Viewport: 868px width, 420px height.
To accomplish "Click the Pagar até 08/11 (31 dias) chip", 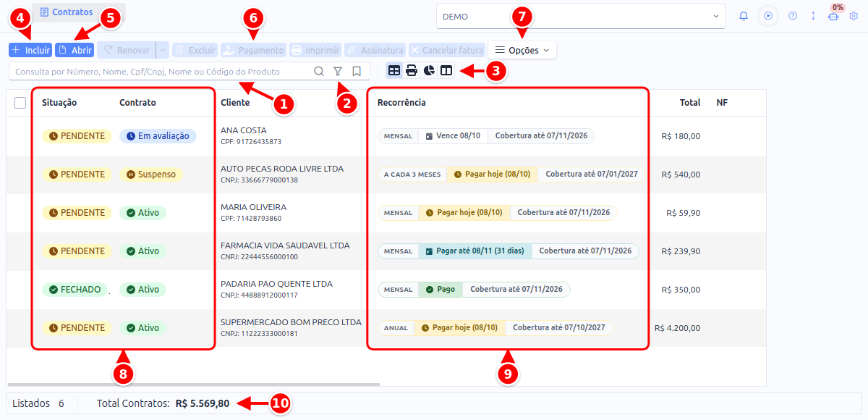I will click(475, 251).
